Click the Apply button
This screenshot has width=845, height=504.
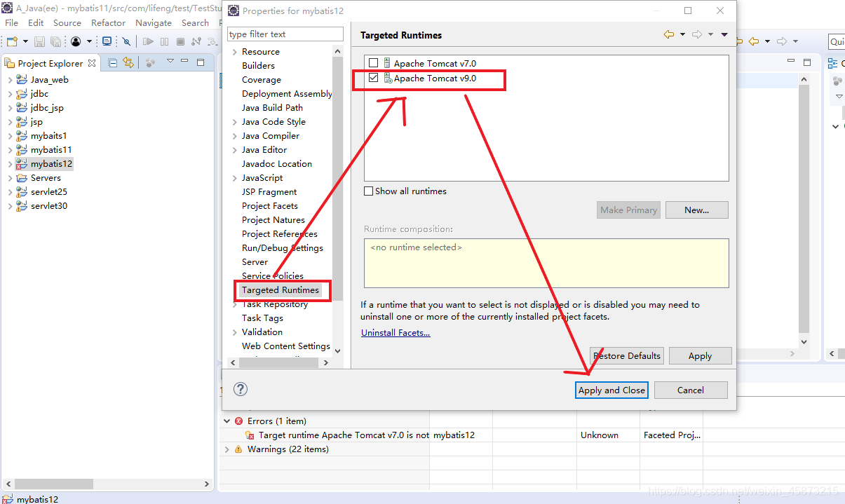(700, 355)
